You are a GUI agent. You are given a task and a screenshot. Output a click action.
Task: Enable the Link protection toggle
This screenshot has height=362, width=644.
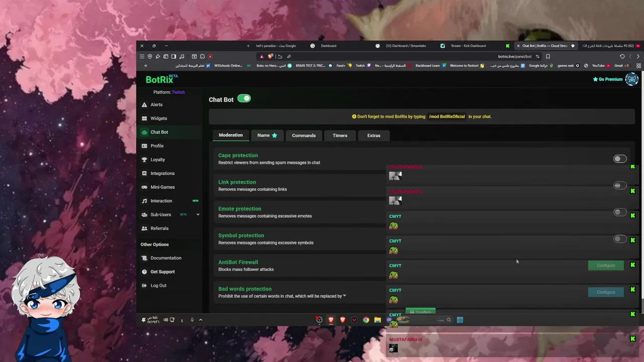(x=620, y=186)
